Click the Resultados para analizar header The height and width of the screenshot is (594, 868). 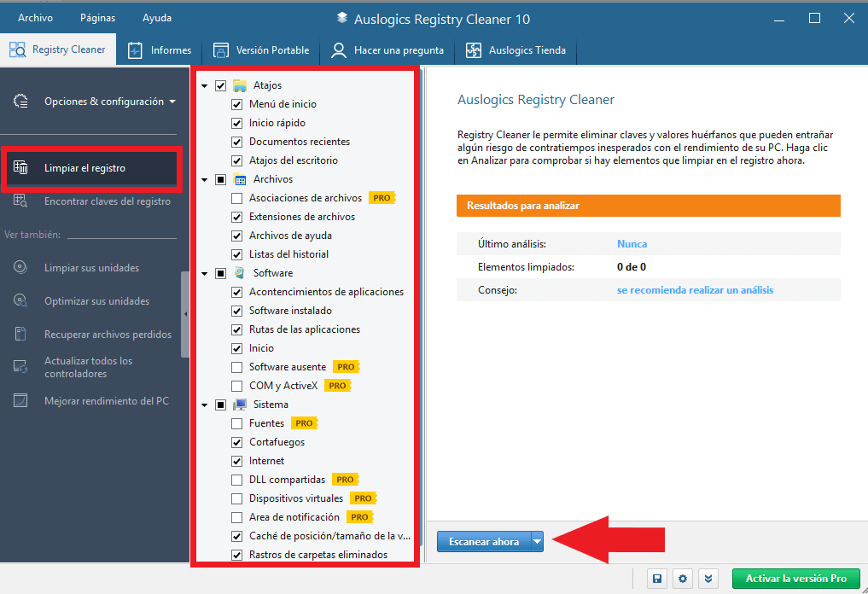649,206
